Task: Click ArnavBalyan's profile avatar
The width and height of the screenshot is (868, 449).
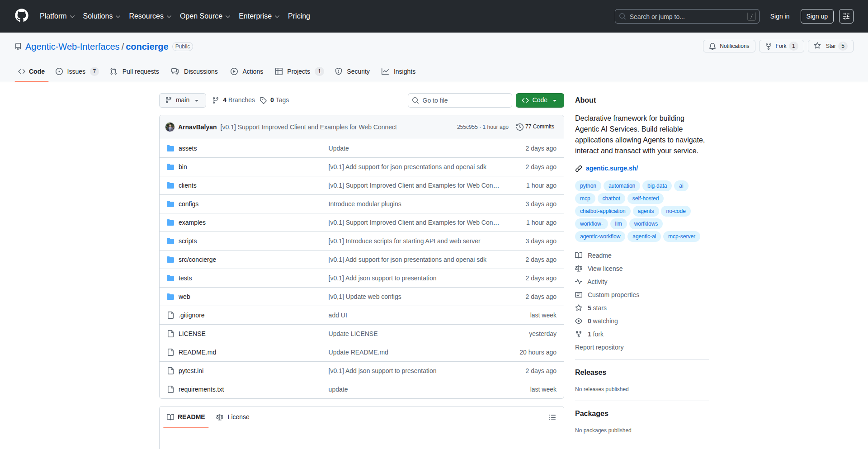Action: 170,127
